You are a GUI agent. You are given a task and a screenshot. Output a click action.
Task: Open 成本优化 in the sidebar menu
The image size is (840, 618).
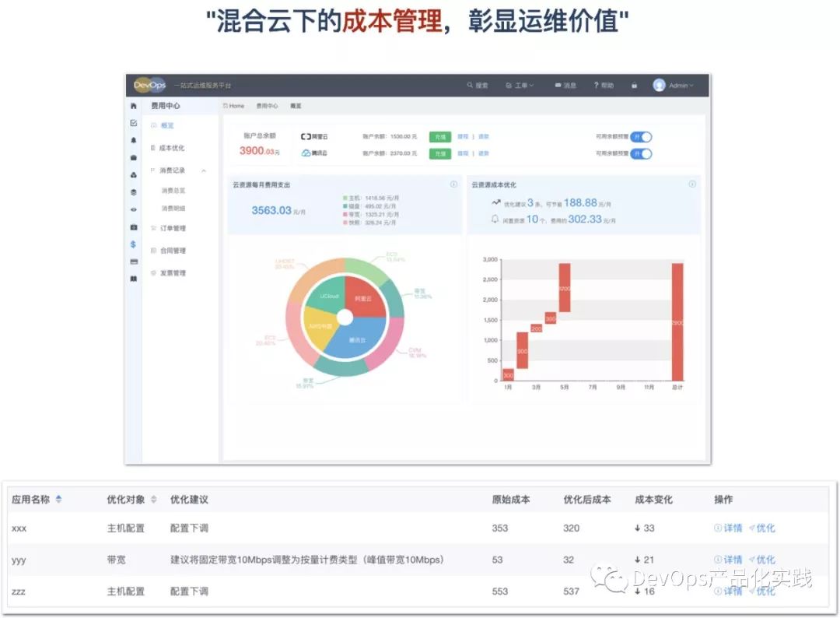pos(171,148)
